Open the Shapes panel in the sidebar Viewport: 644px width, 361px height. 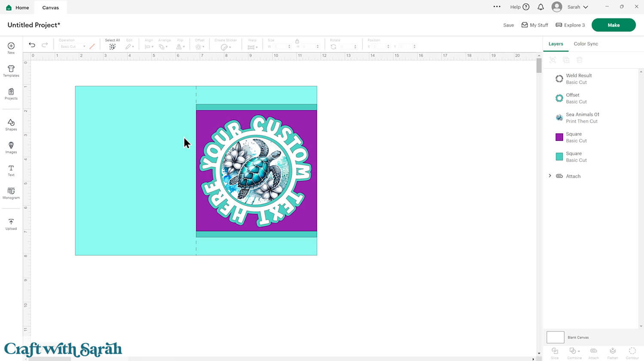click(x=11, y=125)
